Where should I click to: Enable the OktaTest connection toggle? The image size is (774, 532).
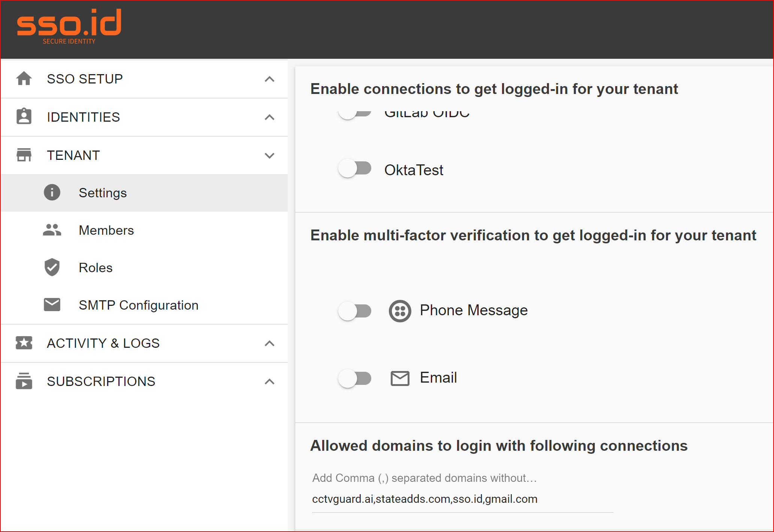click(x=354, y=169)
